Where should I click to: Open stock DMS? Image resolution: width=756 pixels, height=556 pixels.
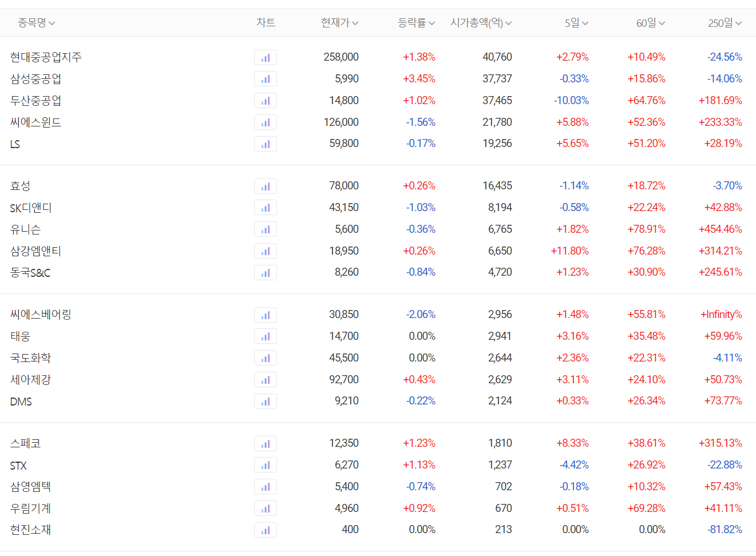[x=21, y=402]
